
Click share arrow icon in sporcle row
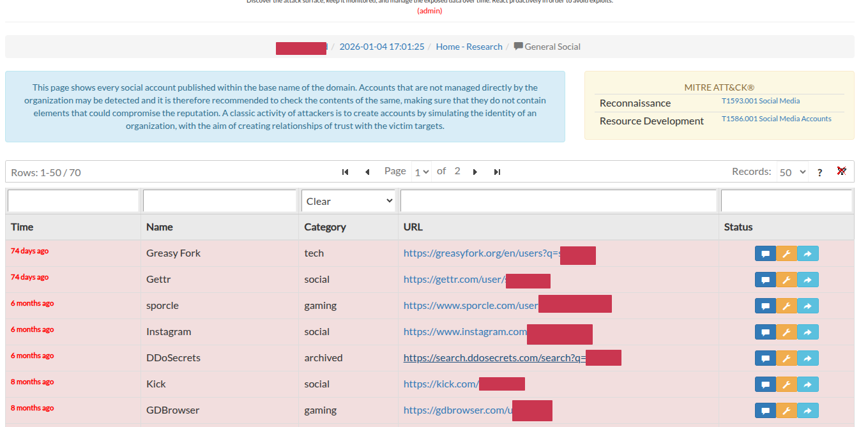pyautogui.click(x=807, y=306)
